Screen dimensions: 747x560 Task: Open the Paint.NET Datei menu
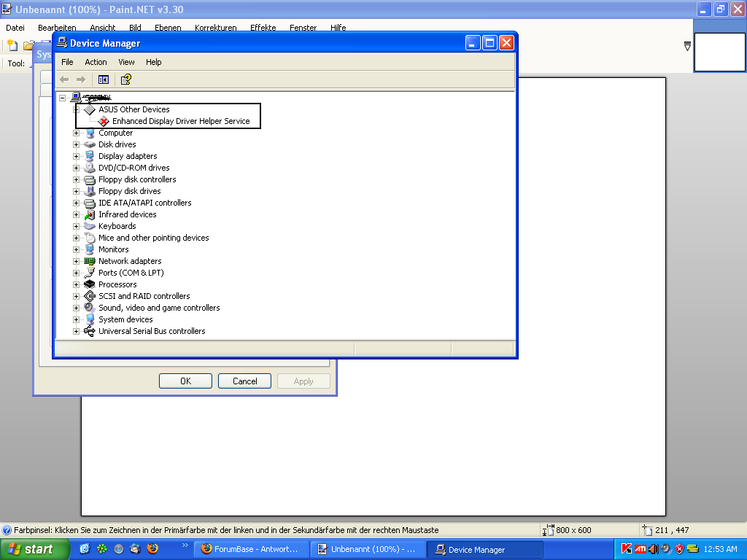[15, 28]
